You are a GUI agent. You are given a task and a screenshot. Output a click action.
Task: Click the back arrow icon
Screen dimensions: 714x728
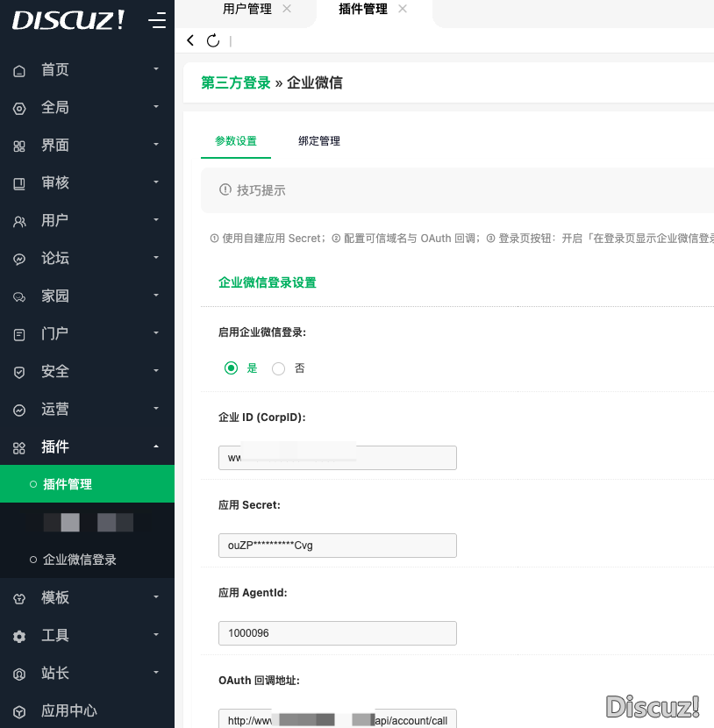coord(190,40)
